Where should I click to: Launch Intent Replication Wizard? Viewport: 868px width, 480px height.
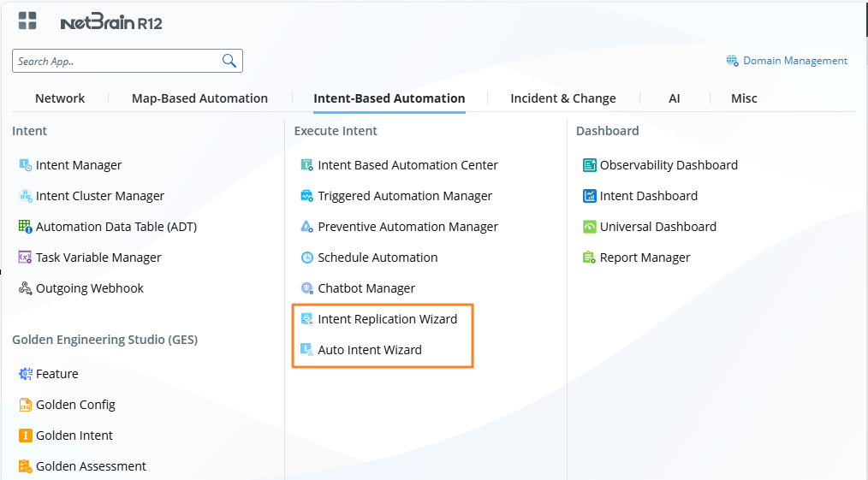coord(387,319)
